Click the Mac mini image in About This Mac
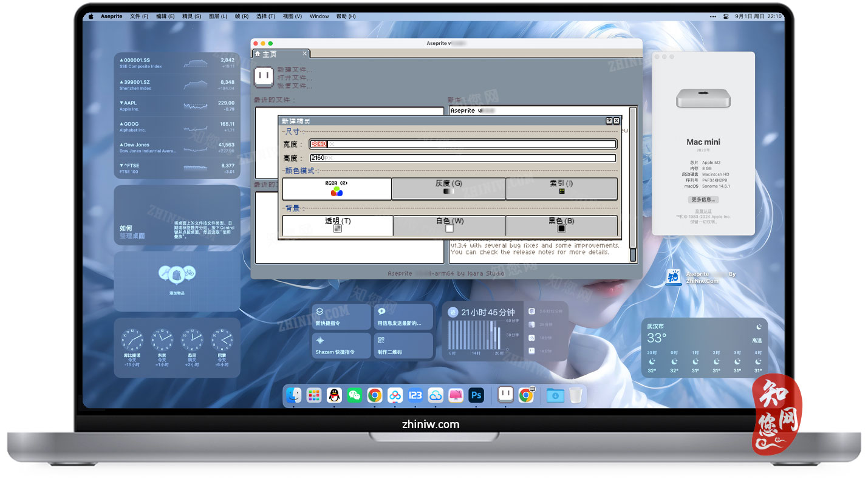The width and height of the screenshot is (868, 484). [x=703, y=98]
